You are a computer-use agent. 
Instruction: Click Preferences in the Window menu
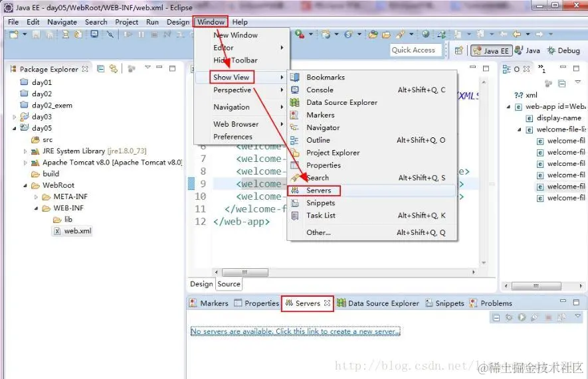(x=242, y=137)
